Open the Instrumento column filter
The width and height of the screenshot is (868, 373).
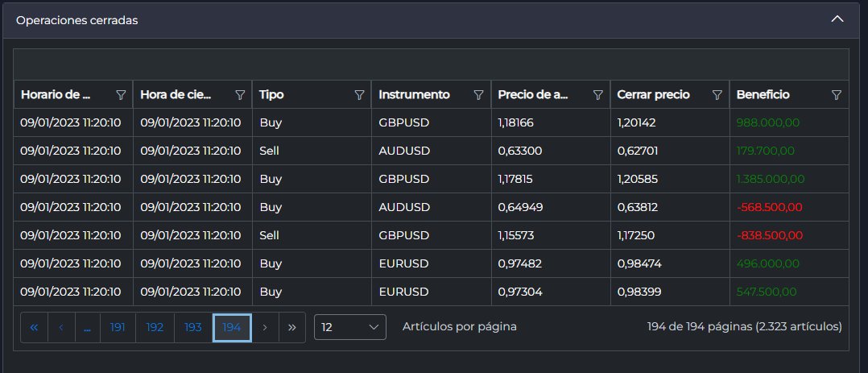tap(479, 95)
